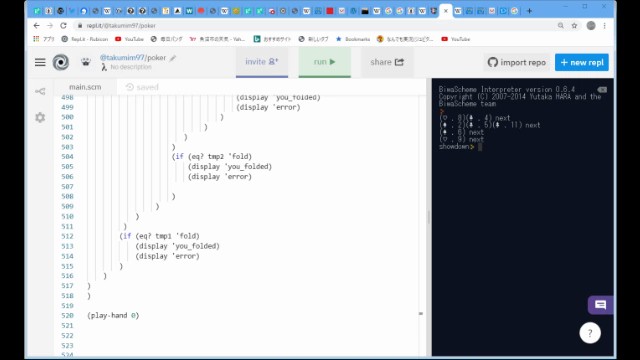Click the console prompt after showdown
This screenshot has height=360, width=640.
[480, 147]
